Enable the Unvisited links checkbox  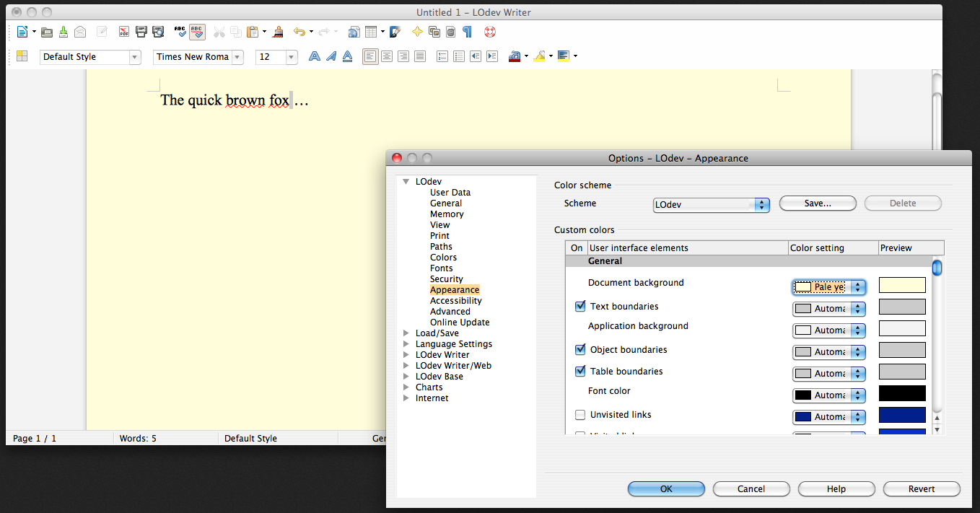click(580, 415)
